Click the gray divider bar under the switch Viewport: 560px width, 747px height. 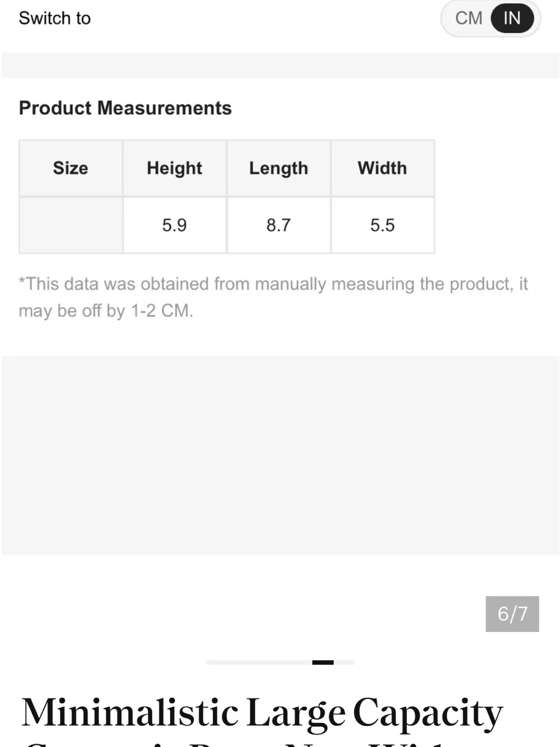coord(280,65)
